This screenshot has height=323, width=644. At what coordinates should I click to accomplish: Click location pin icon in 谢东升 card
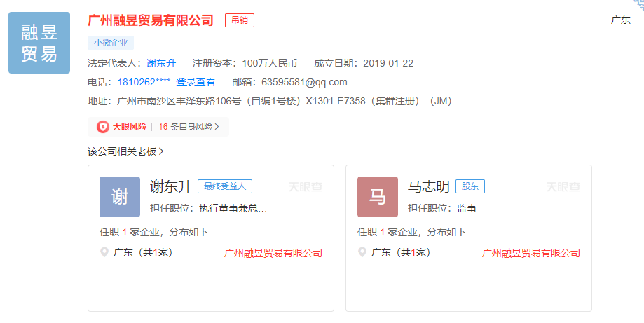coord(104,252)
